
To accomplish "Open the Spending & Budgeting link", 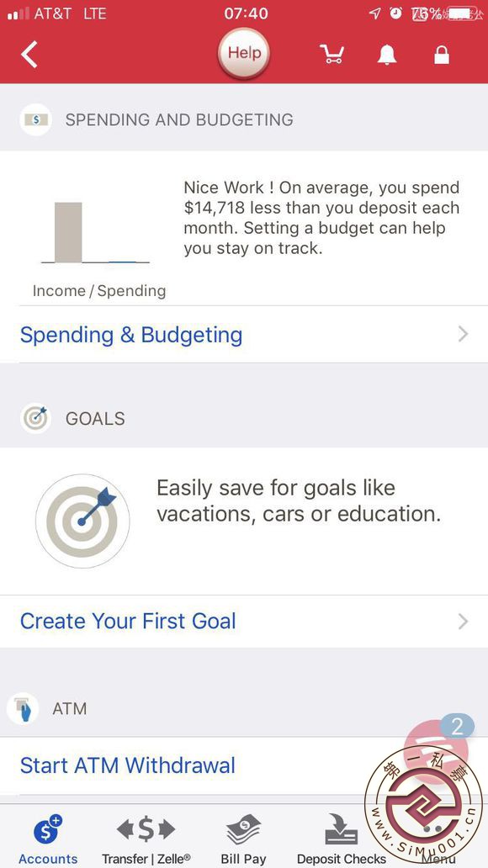I will 131,335.
